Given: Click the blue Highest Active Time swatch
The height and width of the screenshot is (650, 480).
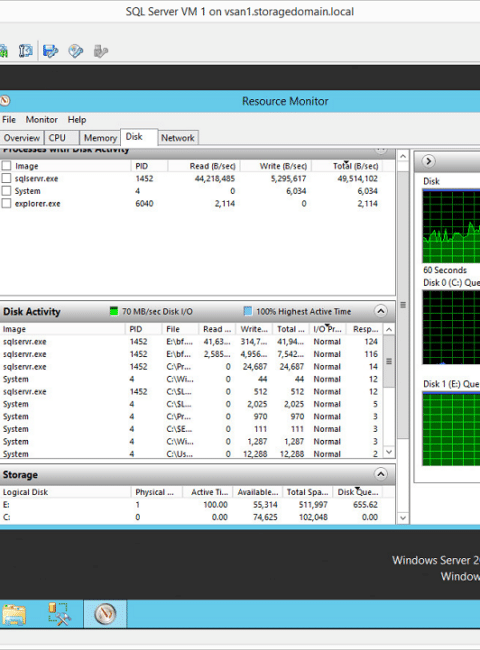Looking at the screenshot, I should [247, 311].
